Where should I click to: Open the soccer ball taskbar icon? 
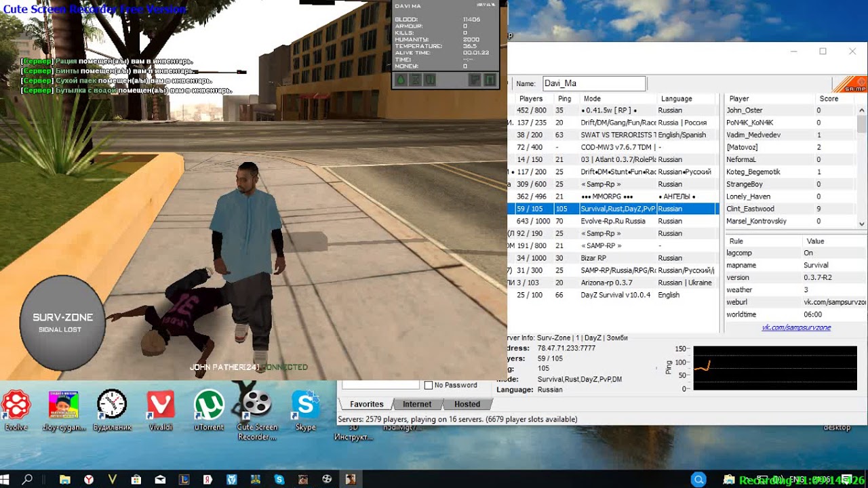click(x=326, y=479)
